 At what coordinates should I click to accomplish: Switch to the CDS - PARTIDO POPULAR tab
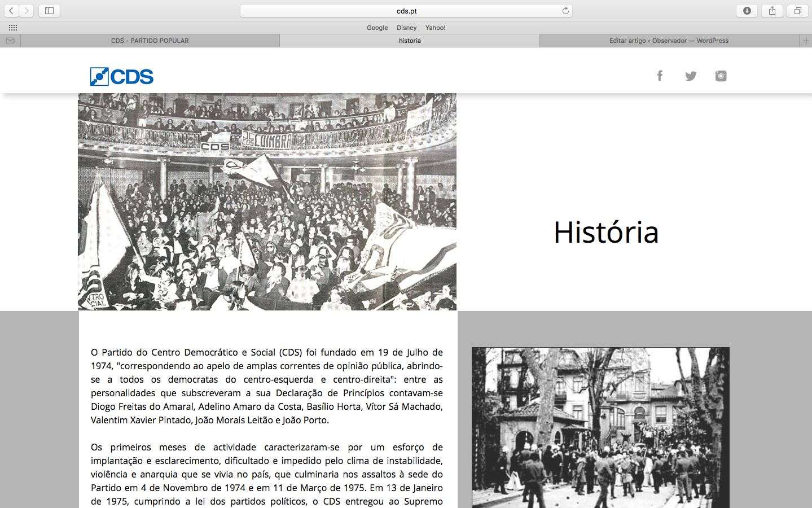coord(150,41)
